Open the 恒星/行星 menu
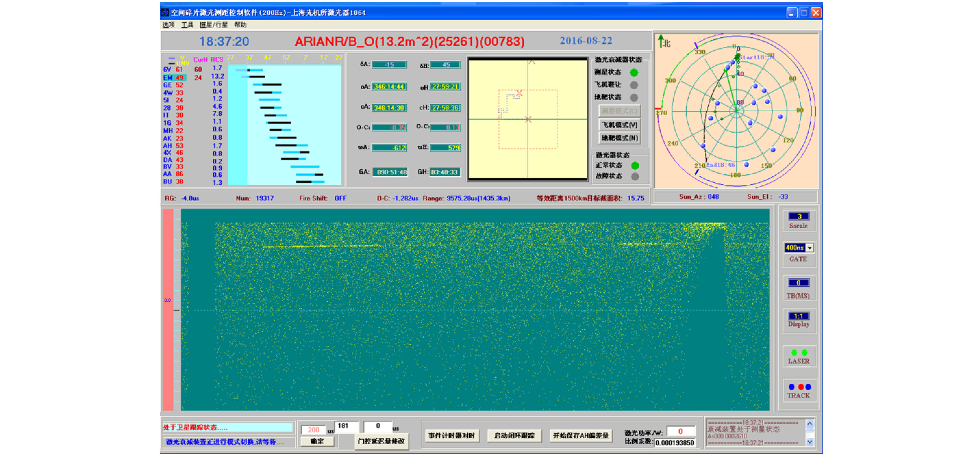Screen dimensions: 980x456 [214, 25]
